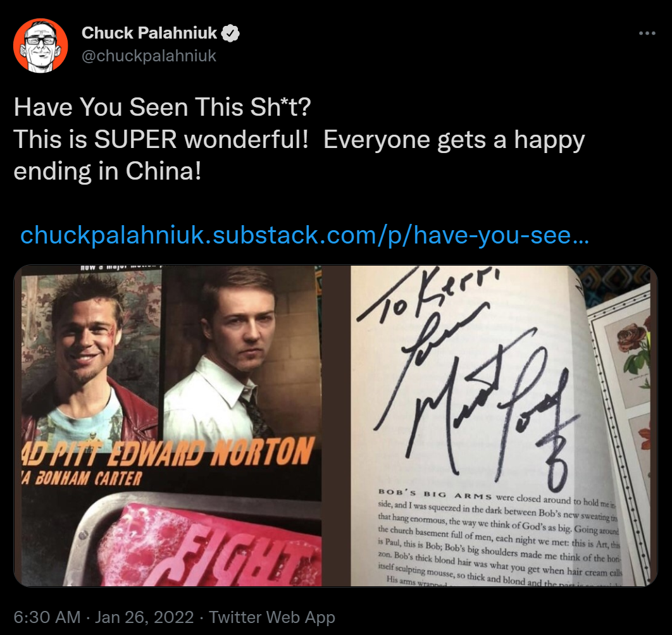
Task: Click the 'This is SUPER wonderful!' sentence
Action: (x=161, y=139)
